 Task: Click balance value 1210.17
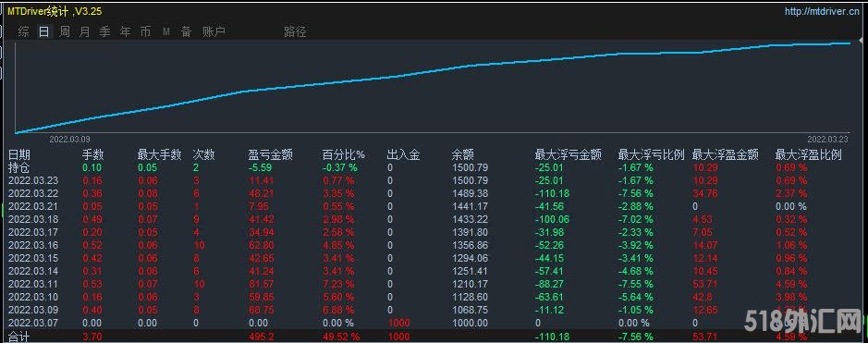coord(470,284)
